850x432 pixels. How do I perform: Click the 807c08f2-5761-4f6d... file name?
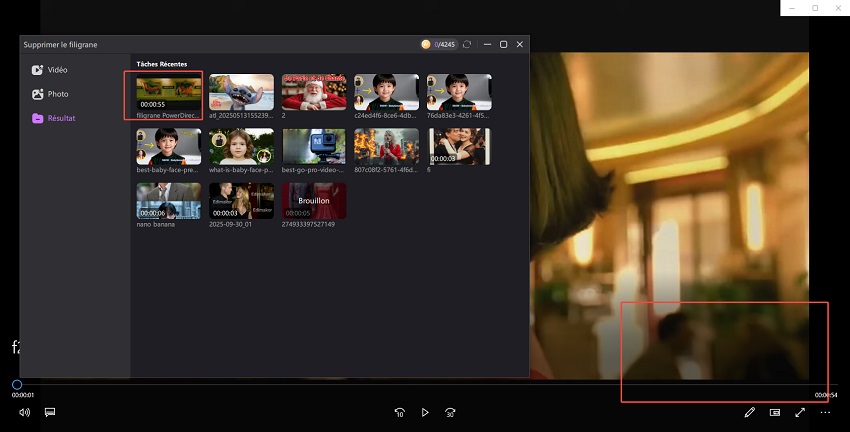point(386,170)
